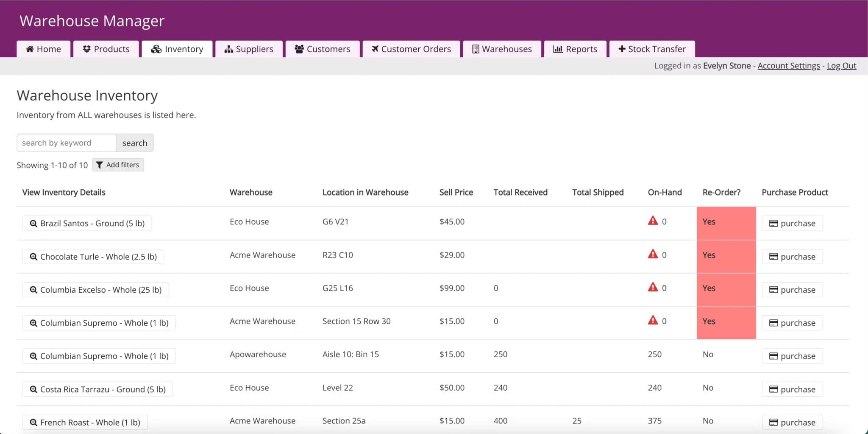Viewport: 868px width, 434px height.
Task: Click the building icon on Warehouses tab
Action: coord(475,49)
